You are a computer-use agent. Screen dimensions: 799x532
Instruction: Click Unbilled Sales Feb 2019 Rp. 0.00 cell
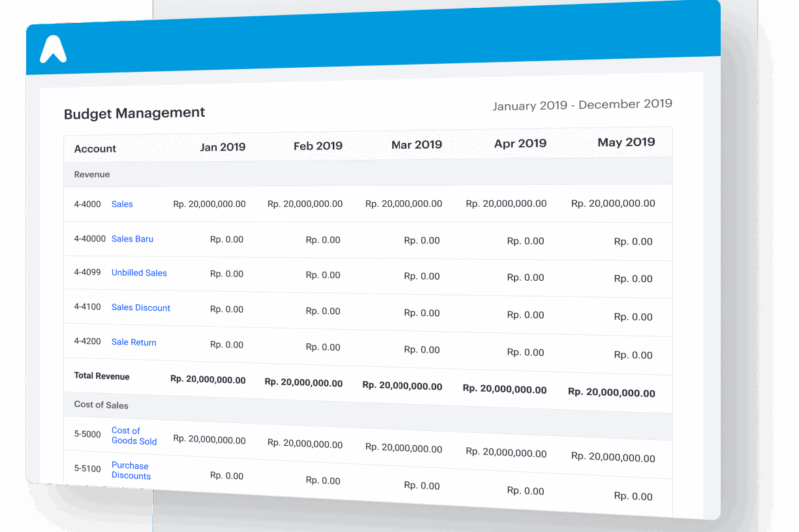coord(323,275)
